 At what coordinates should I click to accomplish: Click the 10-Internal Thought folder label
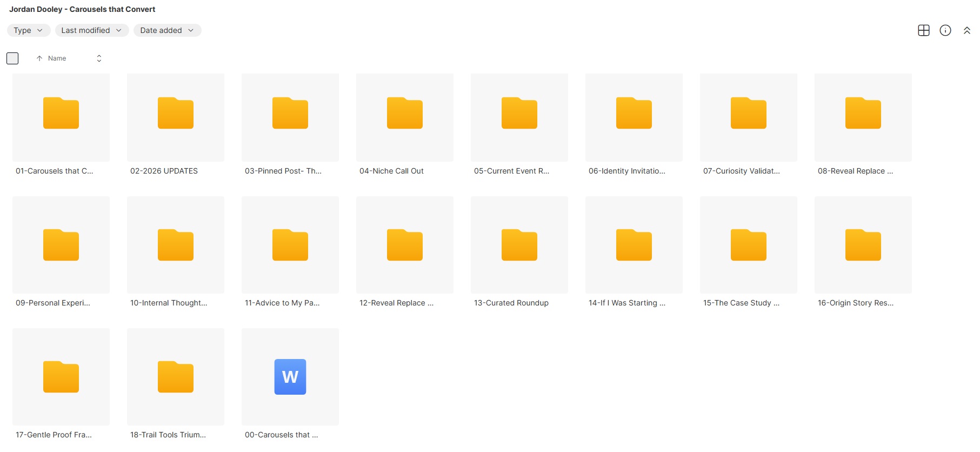coord(169,303)
